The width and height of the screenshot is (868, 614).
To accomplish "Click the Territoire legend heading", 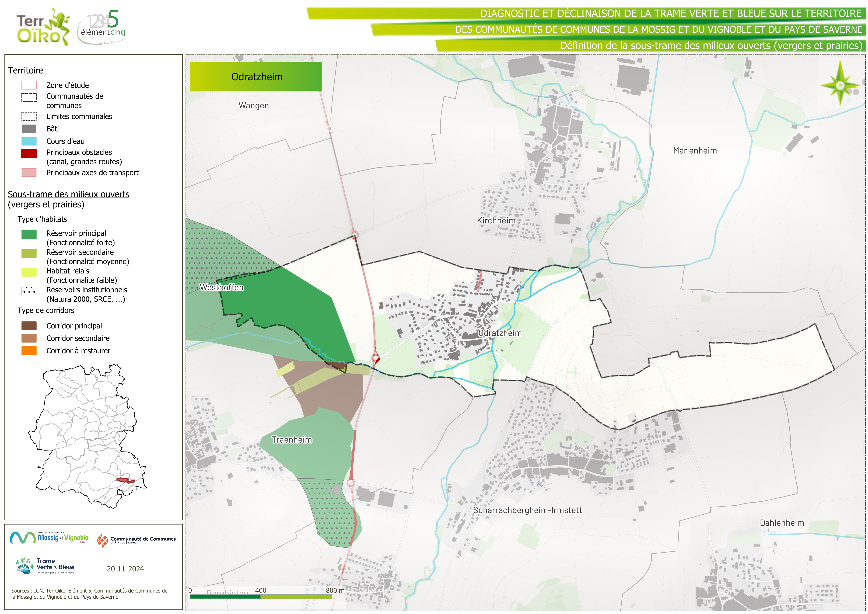I will point(25,70).
